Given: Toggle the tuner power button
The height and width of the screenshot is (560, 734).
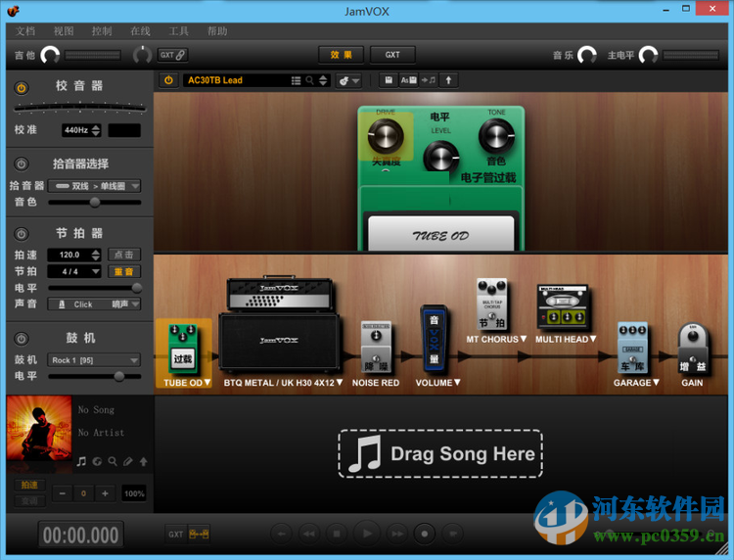Looking at the screenshot, I should click(x=22, y=87).
